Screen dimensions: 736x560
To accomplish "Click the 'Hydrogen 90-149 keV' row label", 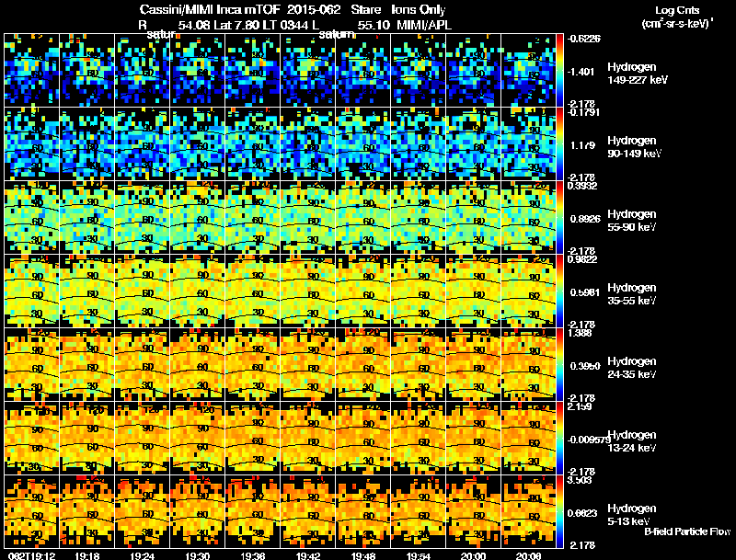I will click(635, 147).
